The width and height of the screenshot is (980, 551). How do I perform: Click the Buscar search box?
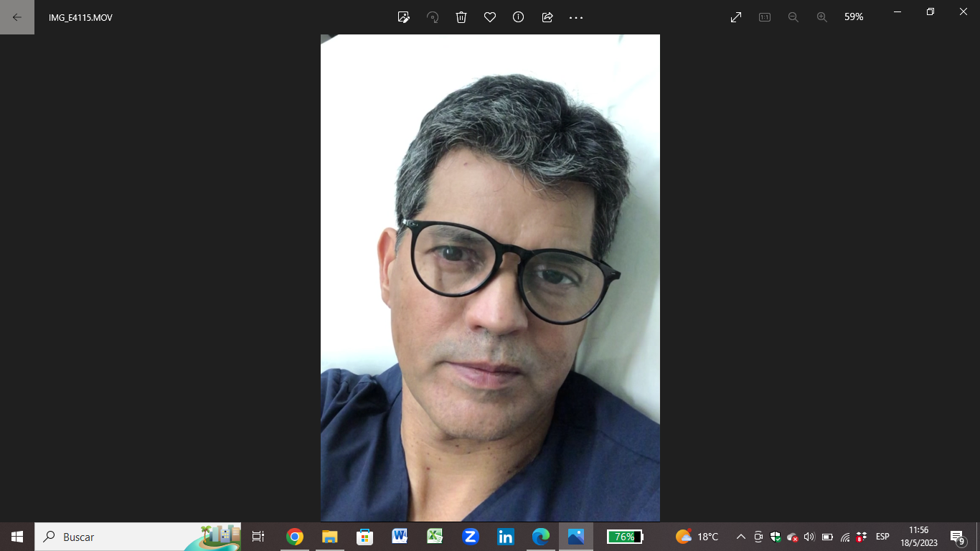[115, 537]
